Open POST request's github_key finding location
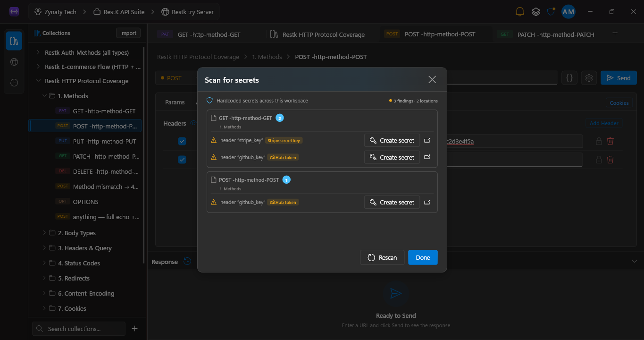 pos(427,202)
